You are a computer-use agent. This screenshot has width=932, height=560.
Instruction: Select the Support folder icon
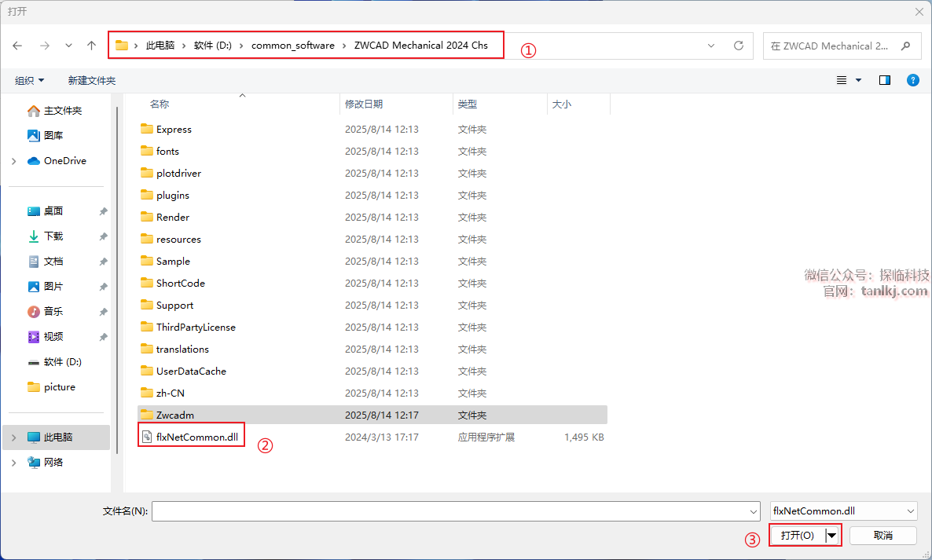click(x=147, y=305)
